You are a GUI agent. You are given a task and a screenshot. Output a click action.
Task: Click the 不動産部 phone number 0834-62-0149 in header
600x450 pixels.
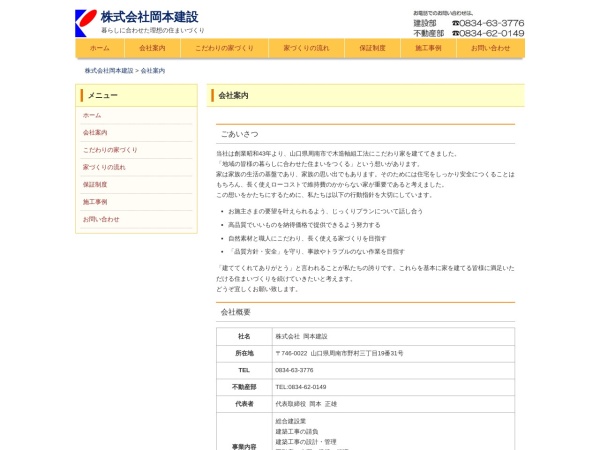pyautogui.click(x=492, y=33)
